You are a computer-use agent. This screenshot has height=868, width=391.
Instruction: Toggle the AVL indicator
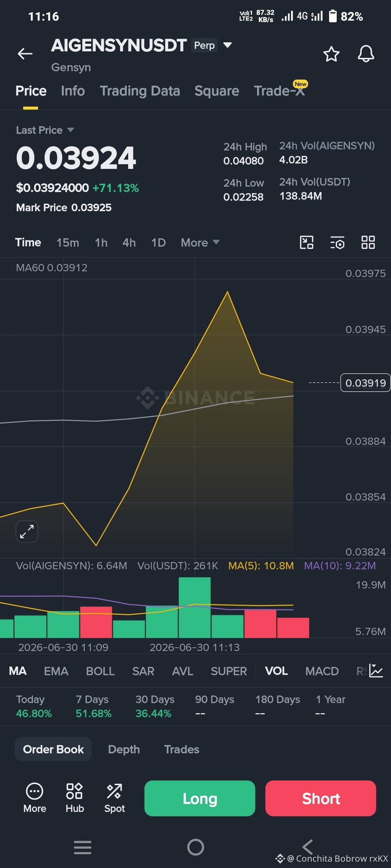coord(182,671)
